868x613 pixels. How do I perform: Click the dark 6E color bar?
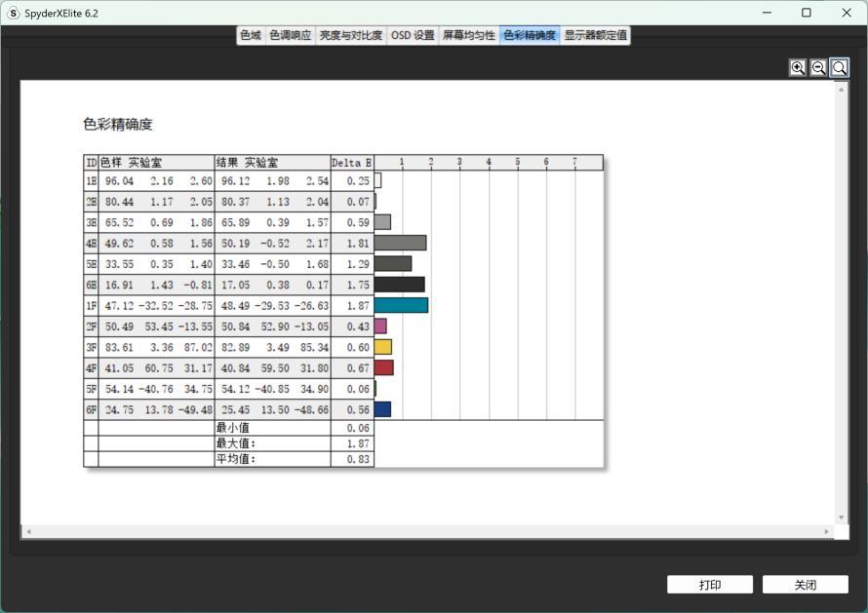[x=400, y=285]
